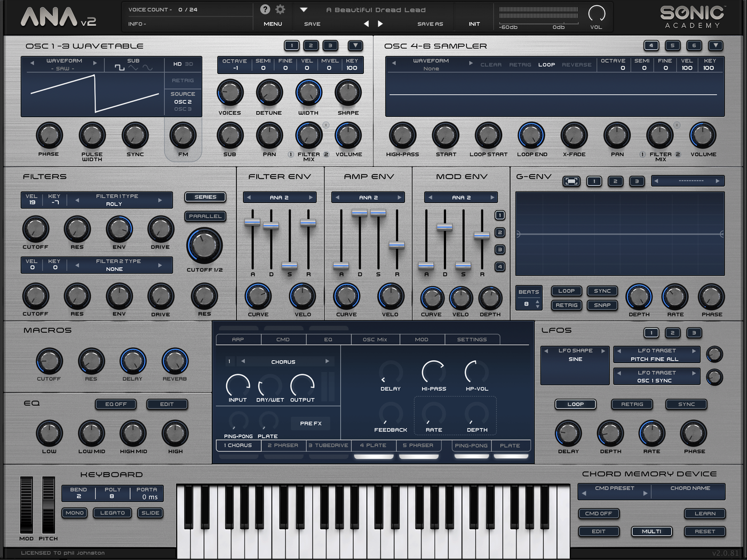Click the PORTA 0 ms value field
Image resolution: width=747 pixels, height=560 pixels.
tap(147, 493)
